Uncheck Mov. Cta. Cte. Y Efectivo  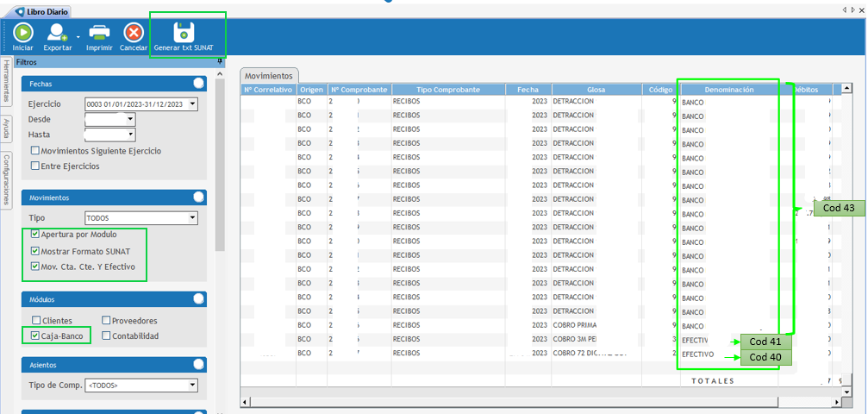pos(35,266)
